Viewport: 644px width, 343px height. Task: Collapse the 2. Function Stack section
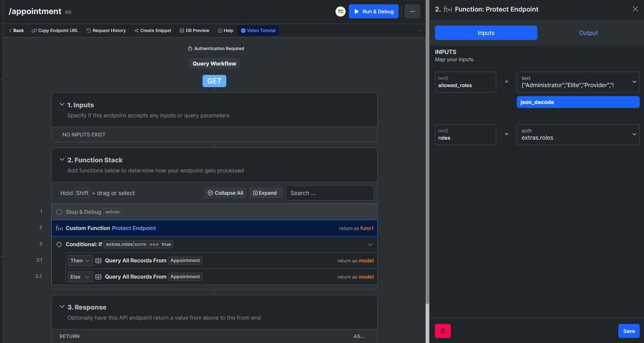pyautogui.click(x=62, y=160)
